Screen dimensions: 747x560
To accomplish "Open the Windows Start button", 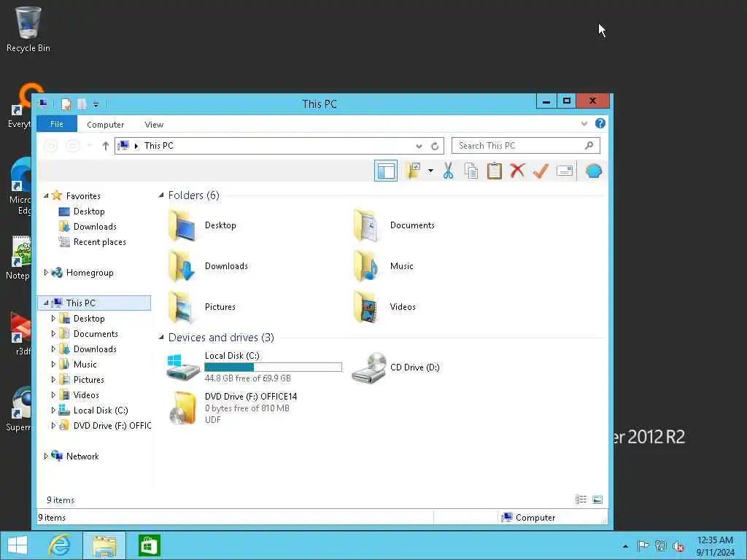I will (x=18, y=545).
